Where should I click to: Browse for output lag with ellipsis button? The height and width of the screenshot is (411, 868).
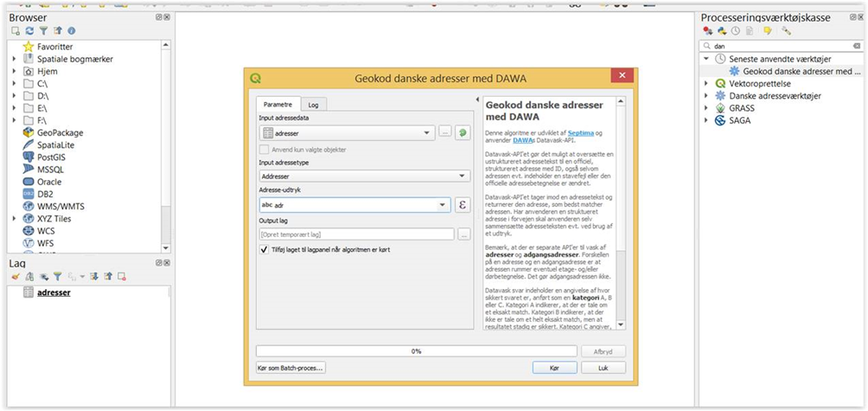(464, 234)
